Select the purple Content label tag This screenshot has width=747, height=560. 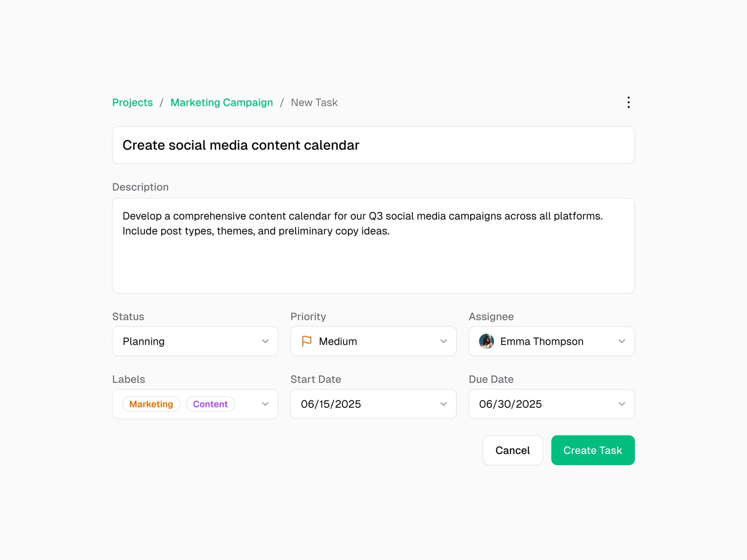(211, 404)
